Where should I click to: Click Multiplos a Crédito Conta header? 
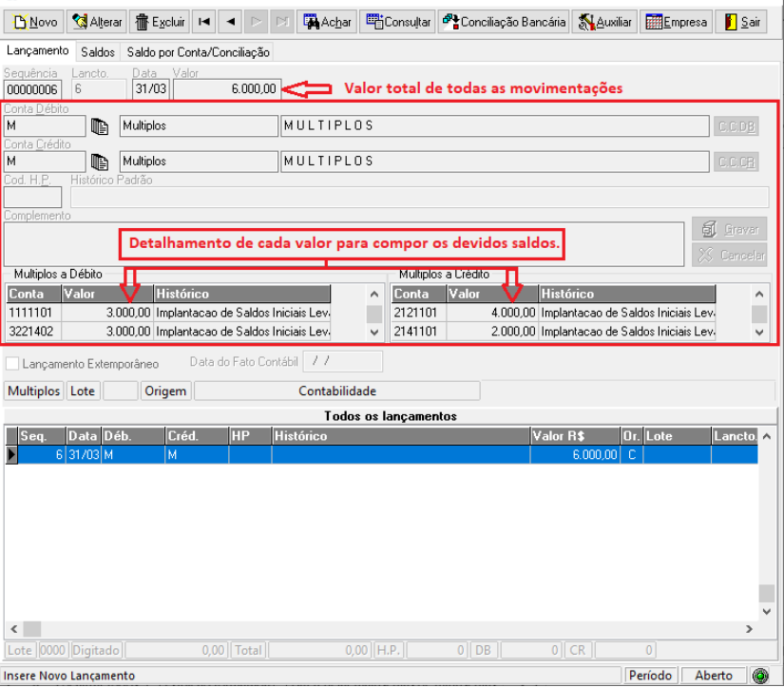(419, 294)
